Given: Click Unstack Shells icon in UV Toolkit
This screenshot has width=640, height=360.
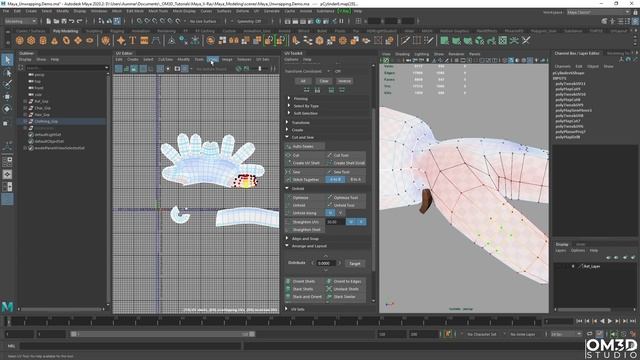Looking at the screenshot, I should point(329,289).
